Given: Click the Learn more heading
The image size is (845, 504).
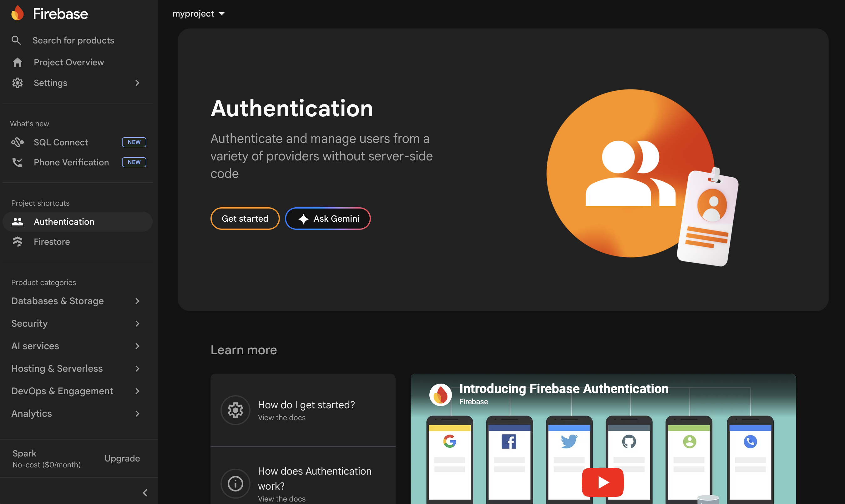Looking at the screenshot, I should coord(244,350).
